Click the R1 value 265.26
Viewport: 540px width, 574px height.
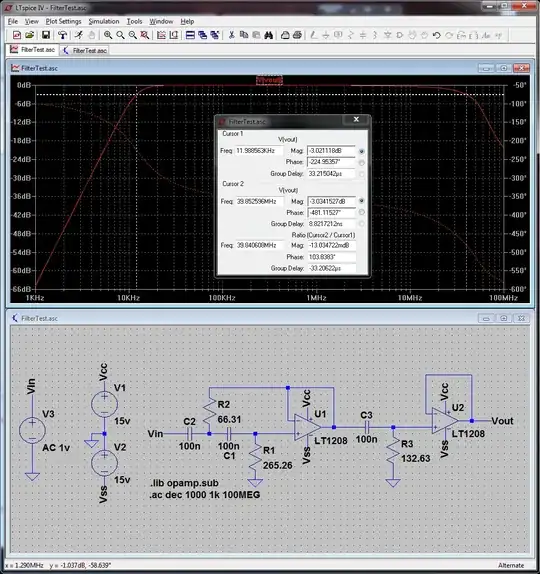click(278, 465)
